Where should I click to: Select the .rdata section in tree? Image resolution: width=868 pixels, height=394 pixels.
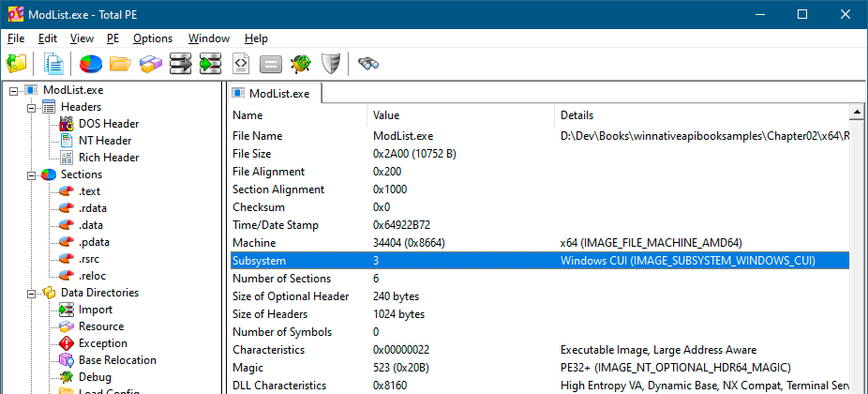tap(94, 208)
